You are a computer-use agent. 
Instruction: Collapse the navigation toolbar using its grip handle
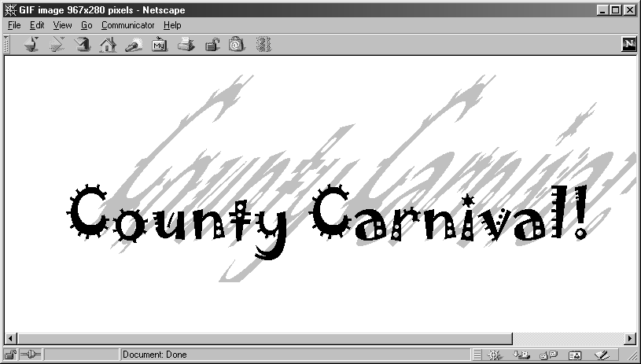7,44
